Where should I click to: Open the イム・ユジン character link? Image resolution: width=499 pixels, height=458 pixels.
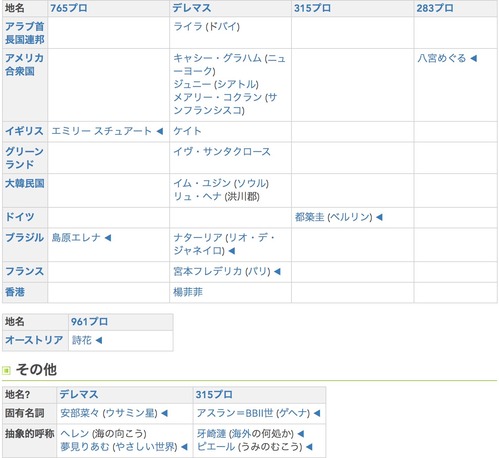pyautogui.click(x=202, y=183)
